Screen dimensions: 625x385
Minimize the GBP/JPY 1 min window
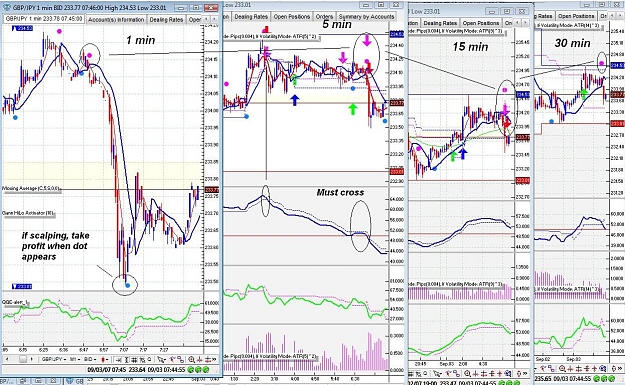pyautogui.click(x=181, y=7)
